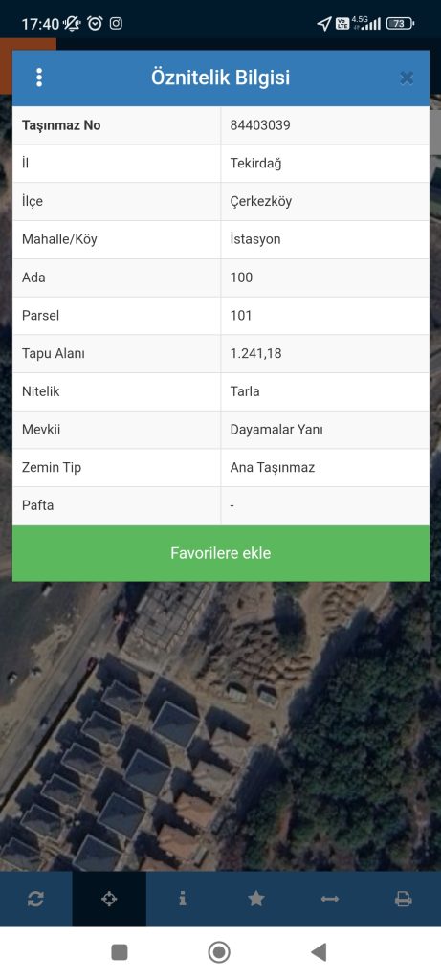Tap the printer icon
Image resolution: width=441 pixels, height=980 pixels.
click(404, 899)
